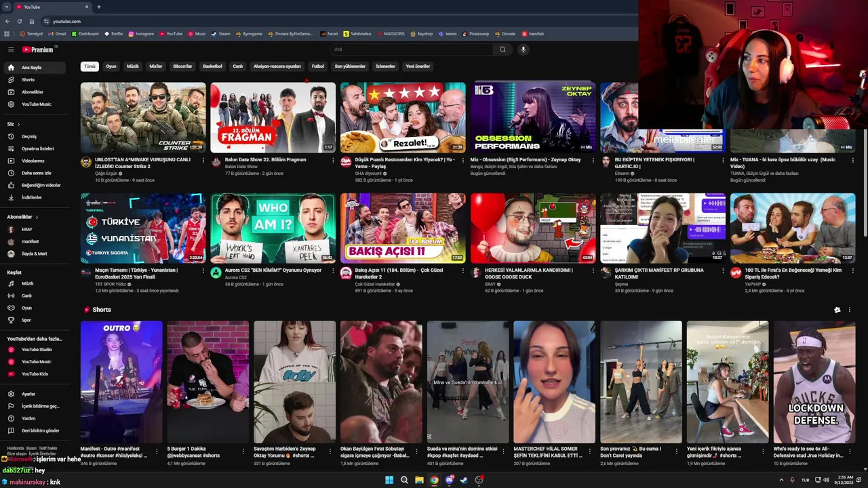
Task: Click the Çağrı Ergün channel name
Action: [x=106, y=174]
